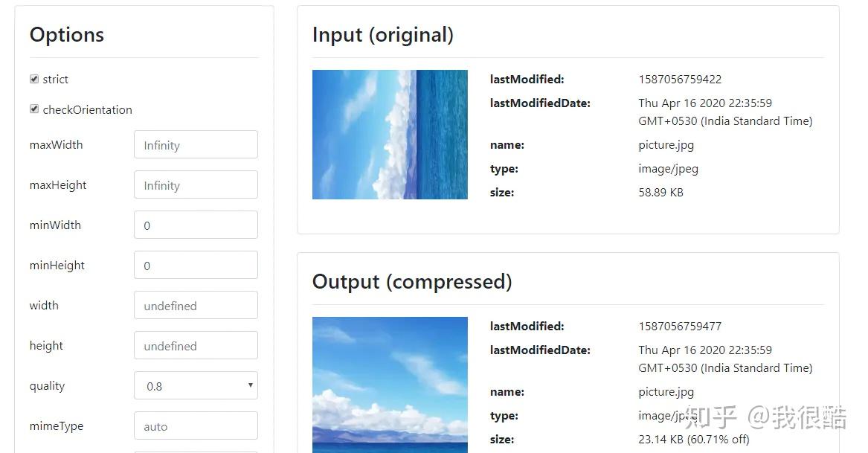Click the Input (original) heading
The image size is (868, 453).
click(384, 34)
